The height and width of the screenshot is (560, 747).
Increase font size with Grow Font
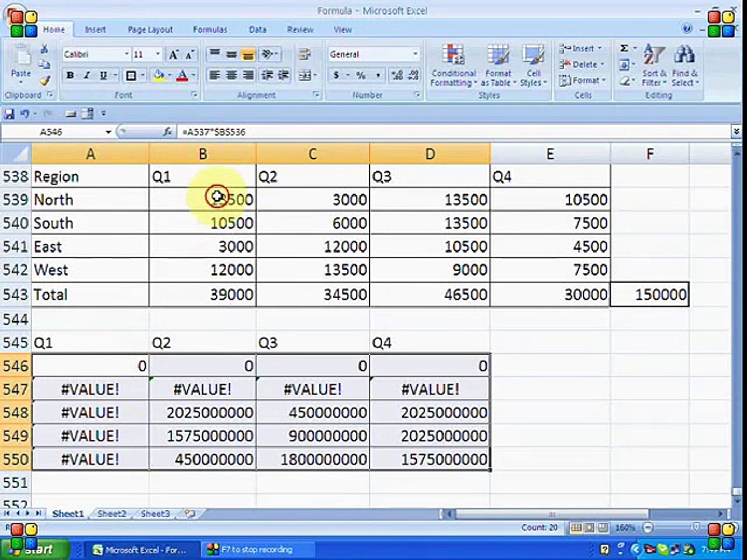(x=174, y=54)
